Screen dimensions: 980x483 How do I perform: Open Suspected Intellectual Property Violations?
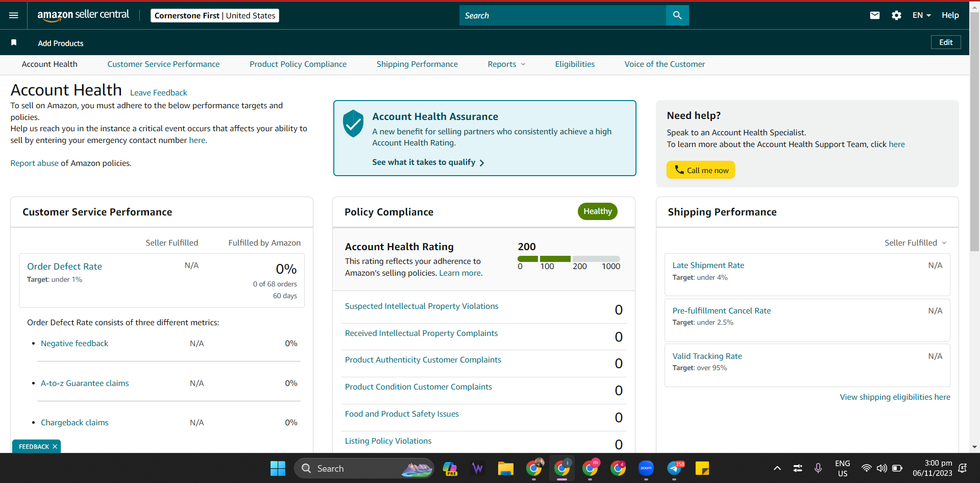[x=422, y=306]
